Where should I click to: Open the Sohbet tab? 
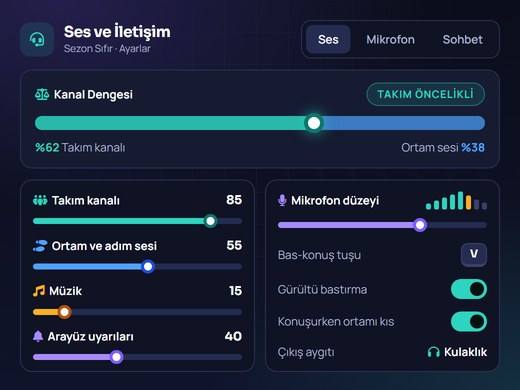462,40
